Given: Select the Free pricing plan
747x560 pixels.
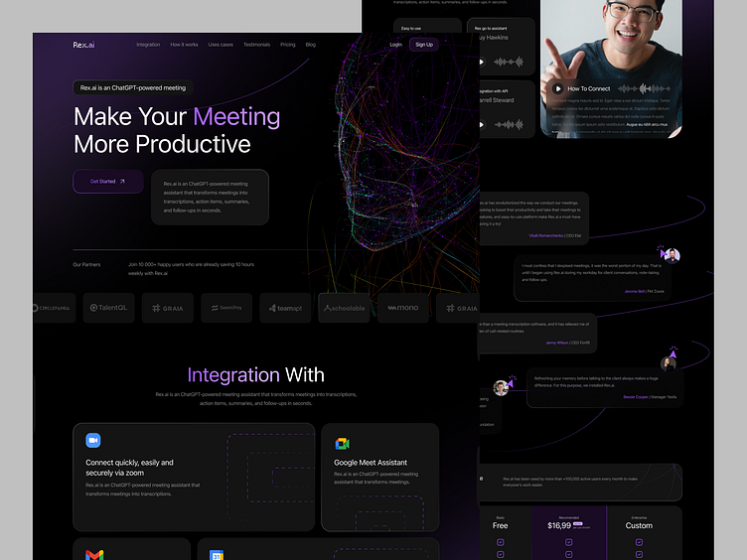Looking at the screenshot, I should (x=501, y=525).
